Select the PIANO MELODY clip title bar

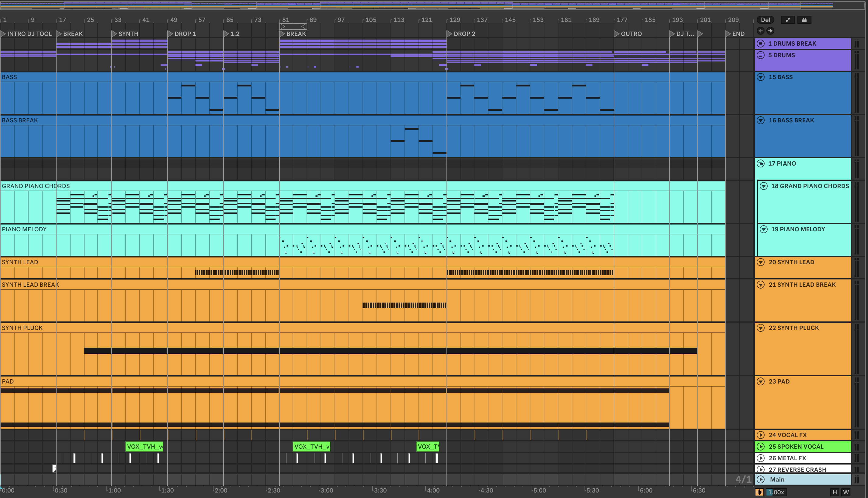coord(363,229)
